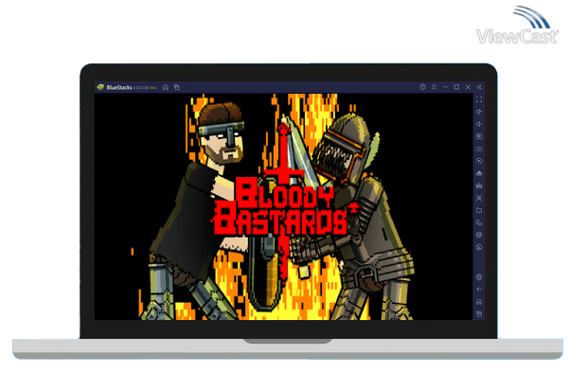Click the Bloody Bastards game title logo
The image size is (570, 392).
click(x=285, y=206)
